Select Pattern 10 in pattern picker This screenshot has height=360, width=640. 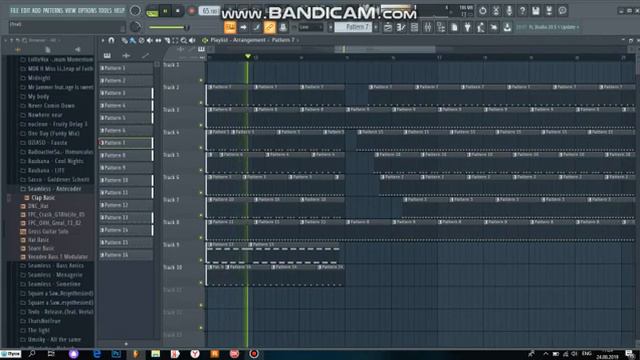point(126,180)
